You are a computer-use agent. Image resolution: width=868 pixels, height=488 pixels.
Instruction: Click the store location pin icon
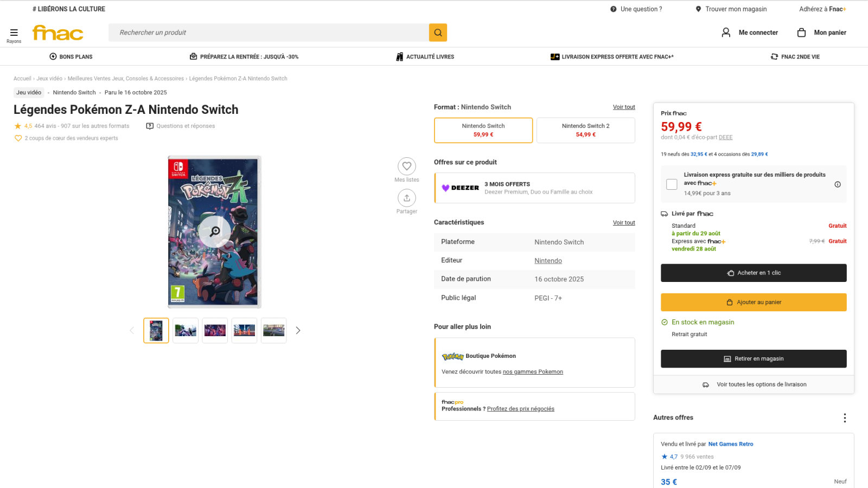(698, 9)
